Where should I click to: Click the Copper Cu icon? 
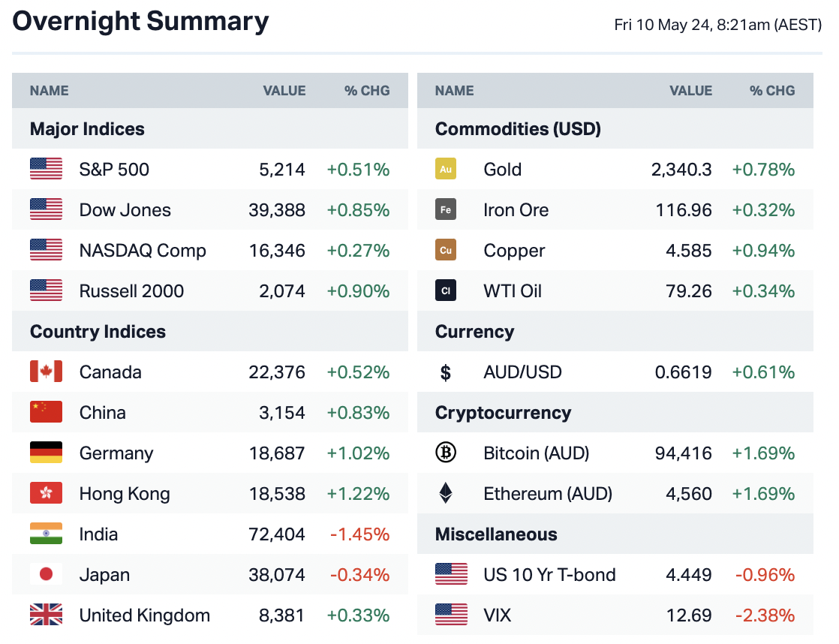coord(446,251)
